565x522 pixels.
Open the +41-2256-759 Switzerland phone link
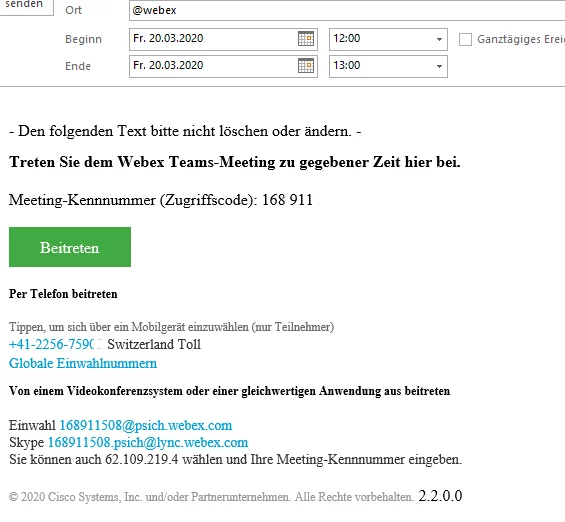[x=52, y=344]
